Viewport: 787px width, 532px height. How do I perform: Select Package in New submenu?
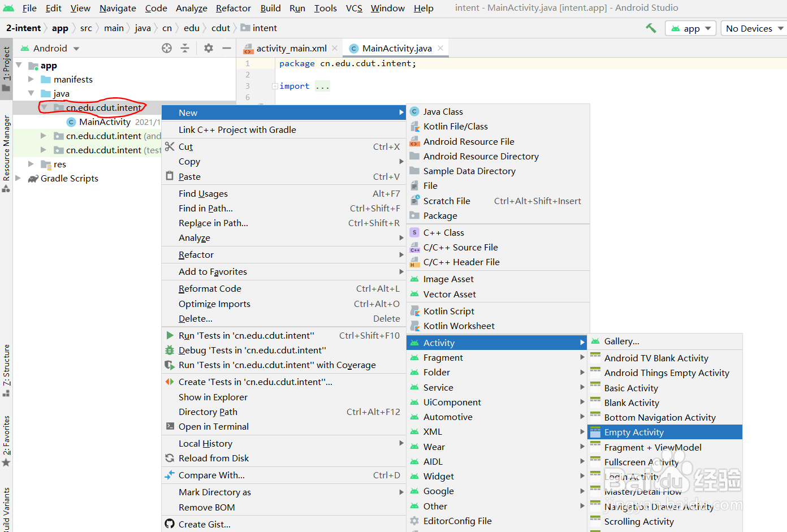coord(498,215)
